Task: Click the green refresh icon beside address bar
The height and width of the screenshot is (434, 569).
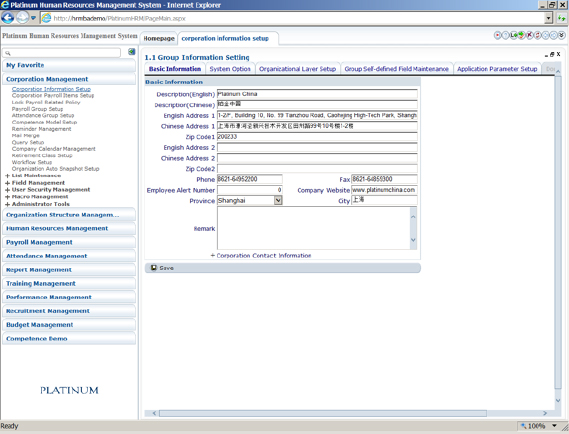Action: pos(561,18)
